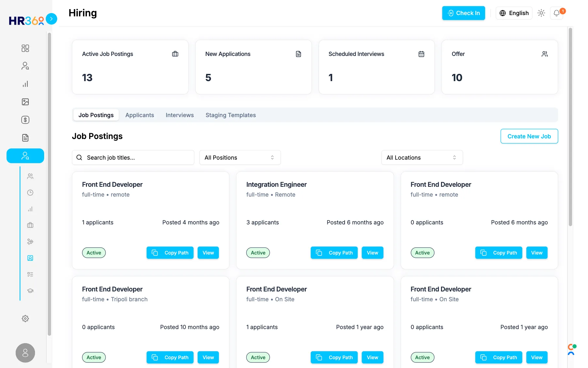Copy Path for Front End Developer posted 4 months ago
Image resolution: width=588 pixels, height=368 pixels.
[170, 253]
